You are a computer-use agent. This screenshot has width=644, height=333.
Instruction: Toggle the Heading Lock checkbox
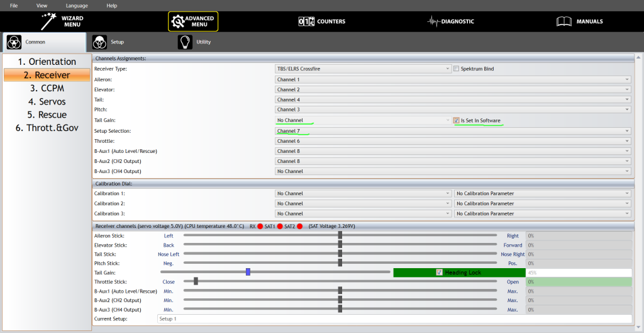click(439, 273)
